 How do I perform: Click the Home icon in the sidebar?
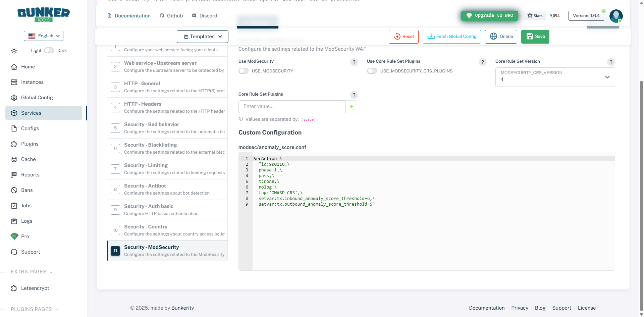[x=14, y=67]
